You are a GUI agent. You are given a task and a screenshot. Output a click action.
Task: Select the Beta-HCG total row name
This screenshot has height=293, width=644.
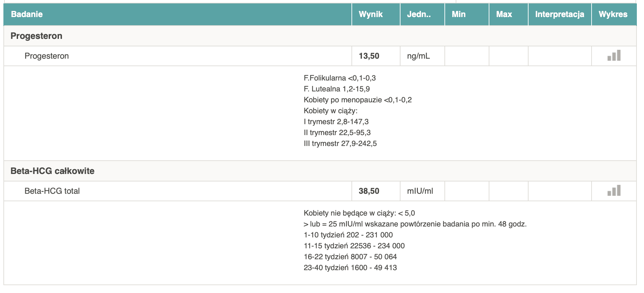[x=52, y=191]
